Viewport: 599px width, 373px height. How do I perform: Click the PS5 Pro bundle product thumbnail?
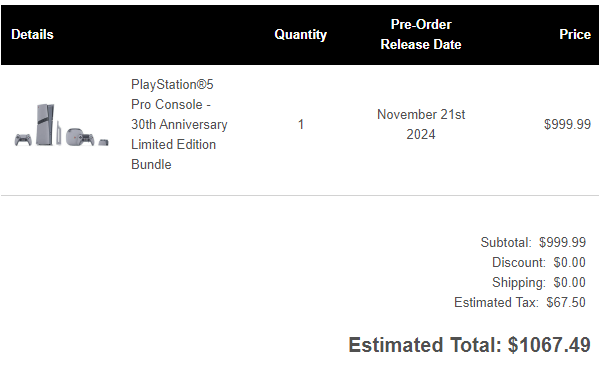62,125
